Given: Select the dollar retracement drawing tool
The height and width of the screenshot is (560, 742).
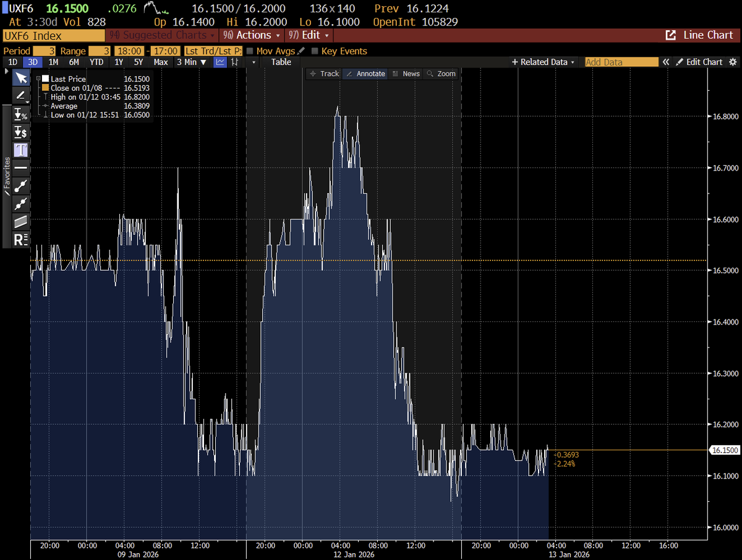Looking at the screenshot, I should (20, 132).
